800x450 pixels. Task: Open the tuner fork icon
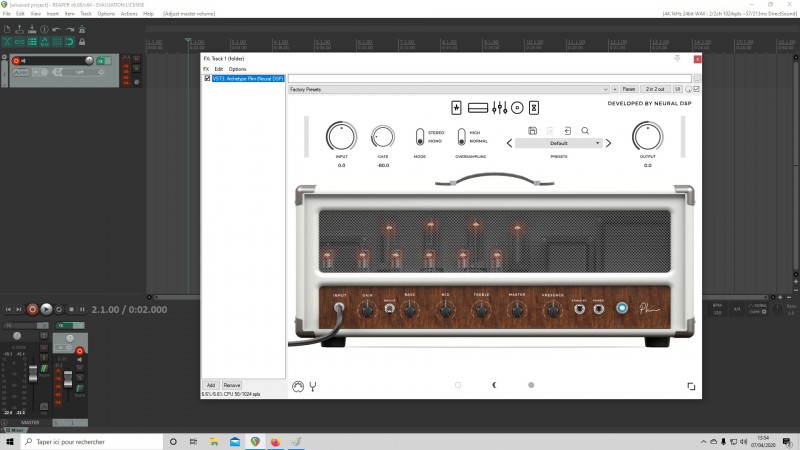tap(313, 385)
